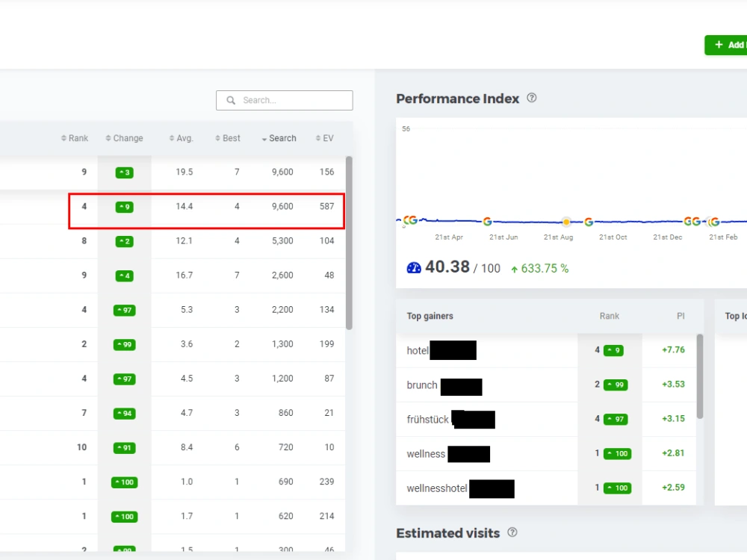Sort table by Search column

point(279,138)
